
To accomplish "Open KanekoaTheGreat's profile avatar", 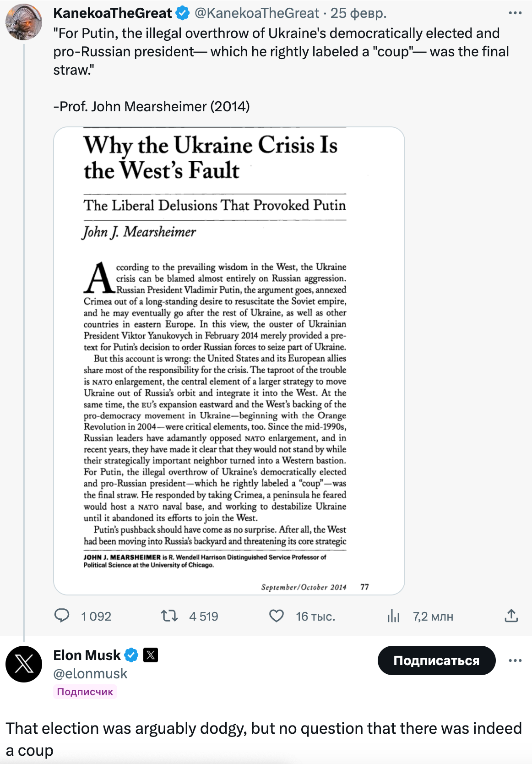I will (24, 22).
